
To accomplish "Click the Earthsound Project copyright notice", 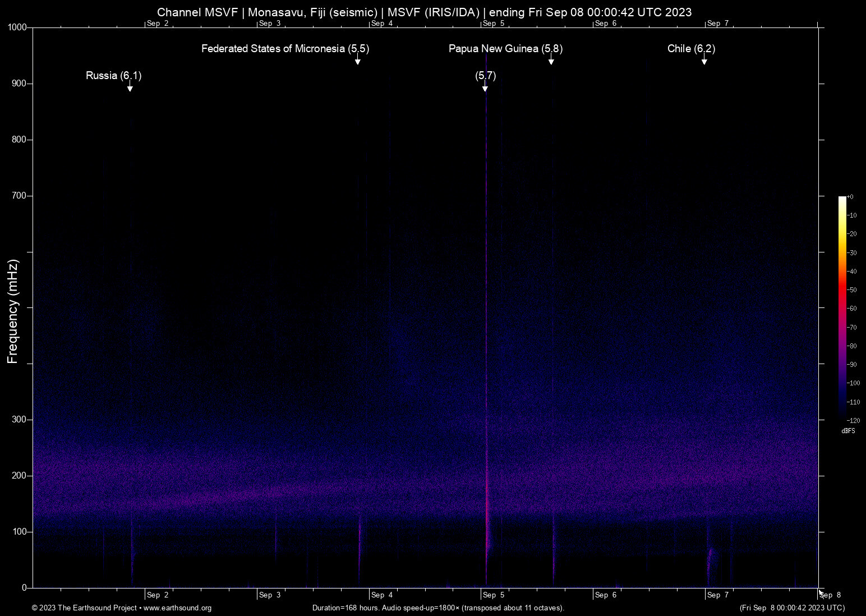I will [x=84, y=608].
